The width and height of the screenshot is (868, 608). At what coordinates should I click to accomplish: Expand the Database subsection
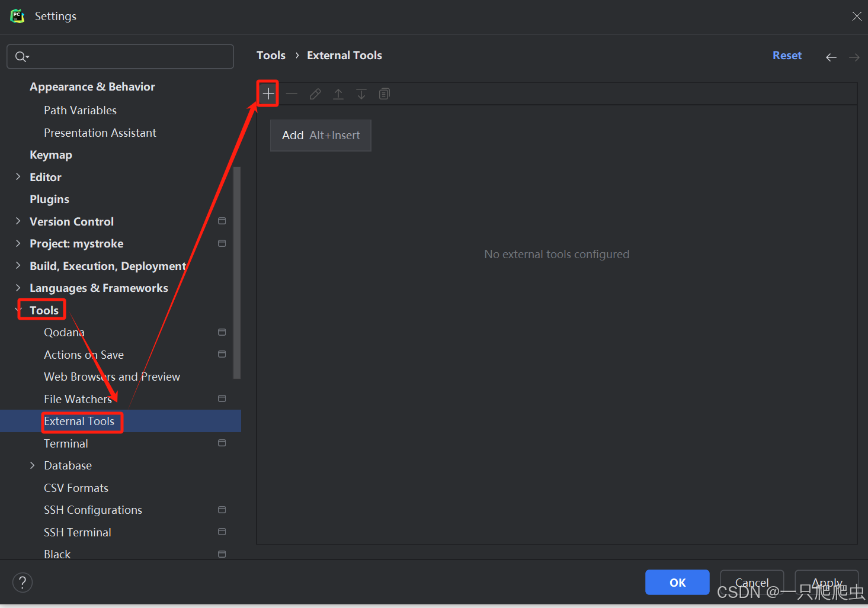coord(32,465)
